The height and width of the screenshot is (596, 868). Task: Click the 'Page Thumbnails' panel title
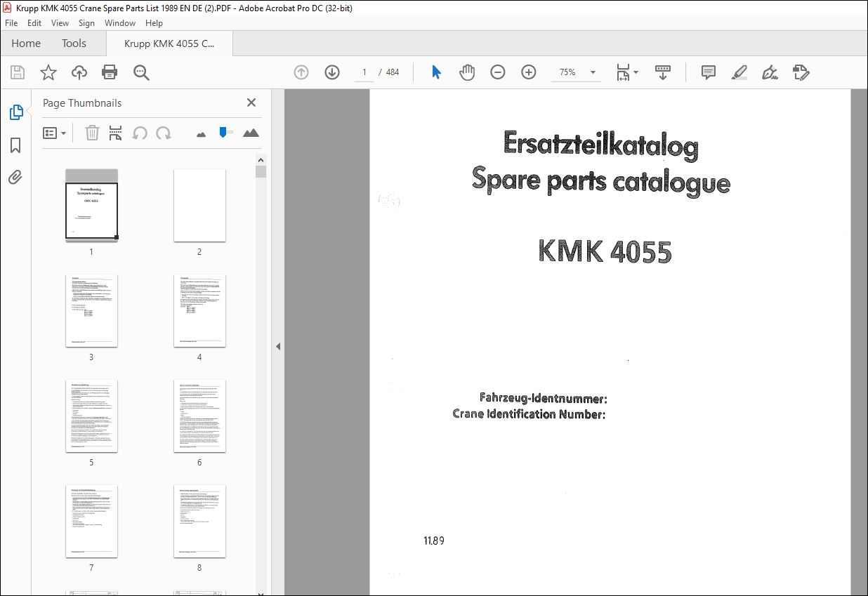tap(82, 103)
